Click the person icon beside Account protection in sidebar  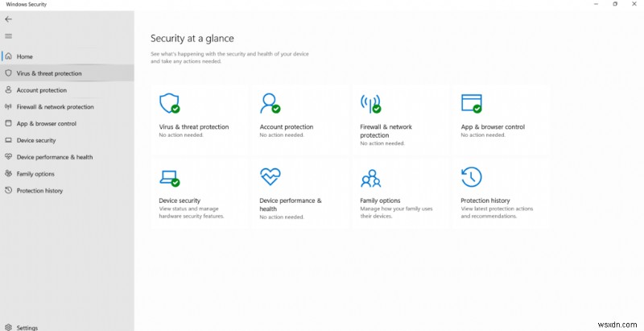pyautogui.click(x=8, y=89)
